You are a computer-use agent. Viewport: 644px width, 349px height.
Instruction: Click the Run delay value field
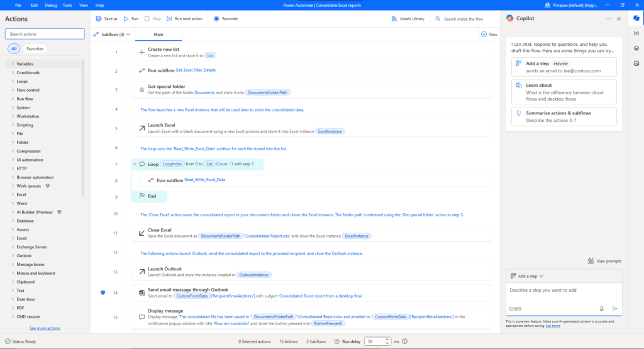click(x=375, y=341)
